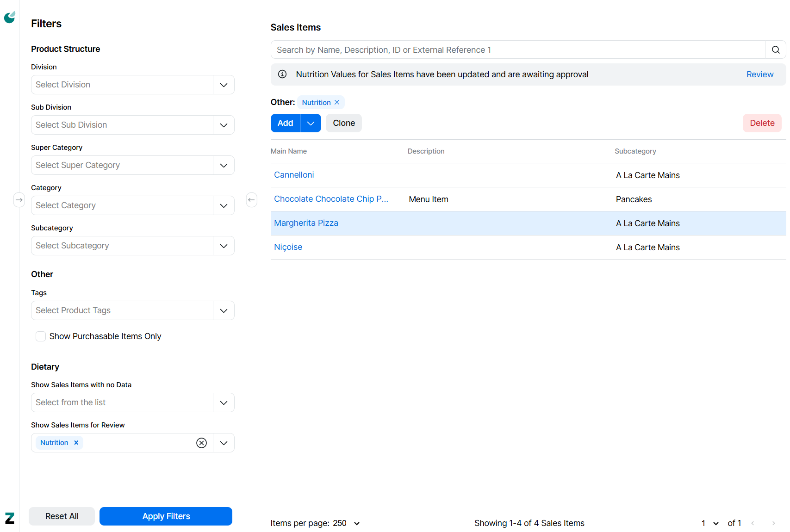Expand the Select Product Tags dropdown

tap(224, 311)
